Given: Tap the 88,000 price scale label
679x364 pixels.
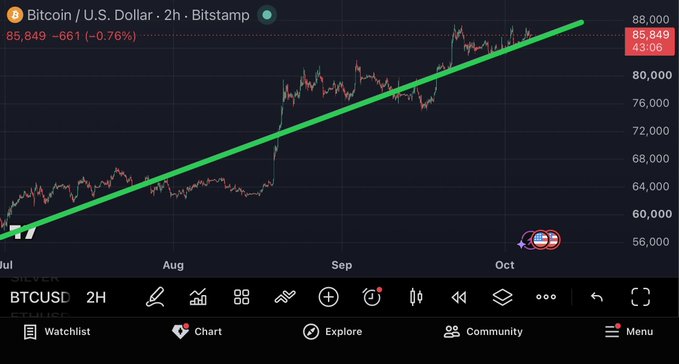Looking at the screenshot, I should click(x=650, y=20).
